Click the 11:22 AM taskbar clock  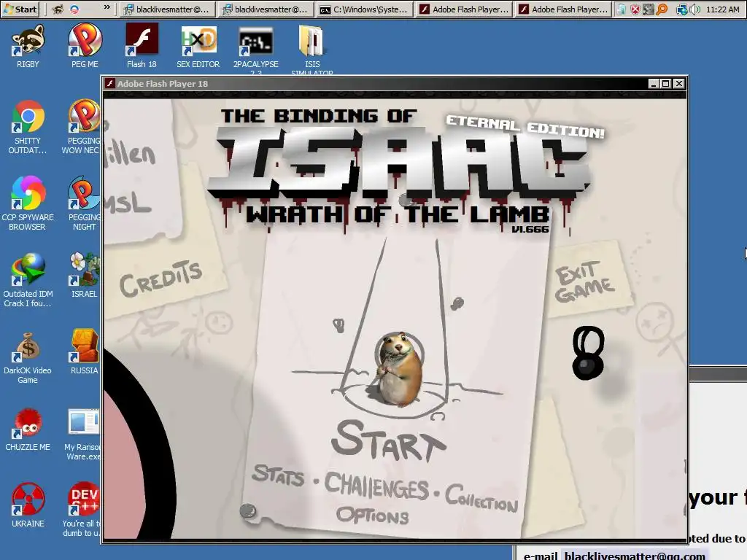(723, 9)
